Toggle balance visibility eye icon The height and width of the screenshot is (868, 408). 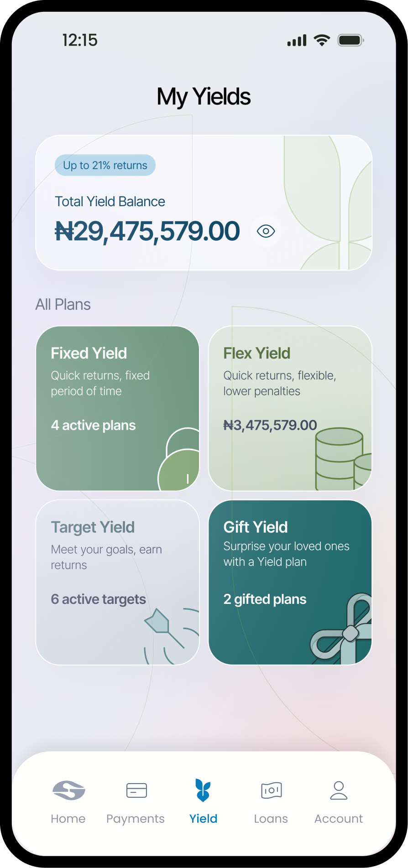click(266, 231)
